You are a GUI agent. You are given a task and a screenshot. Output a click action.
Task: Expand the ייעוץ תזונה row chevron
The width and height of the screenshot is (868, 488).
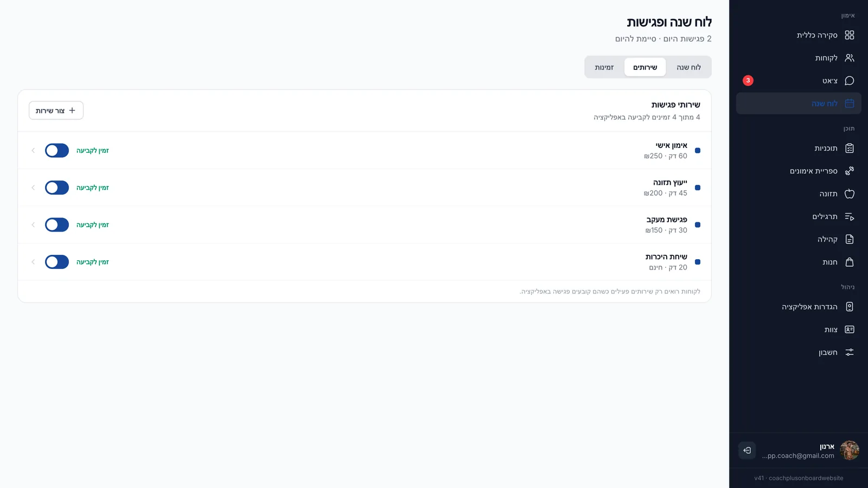click(x=33, y=188)
